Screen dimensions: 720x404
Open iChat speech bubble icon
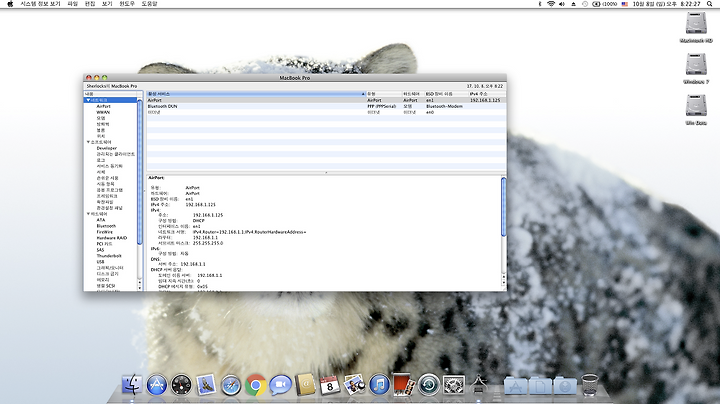[281, 384]
